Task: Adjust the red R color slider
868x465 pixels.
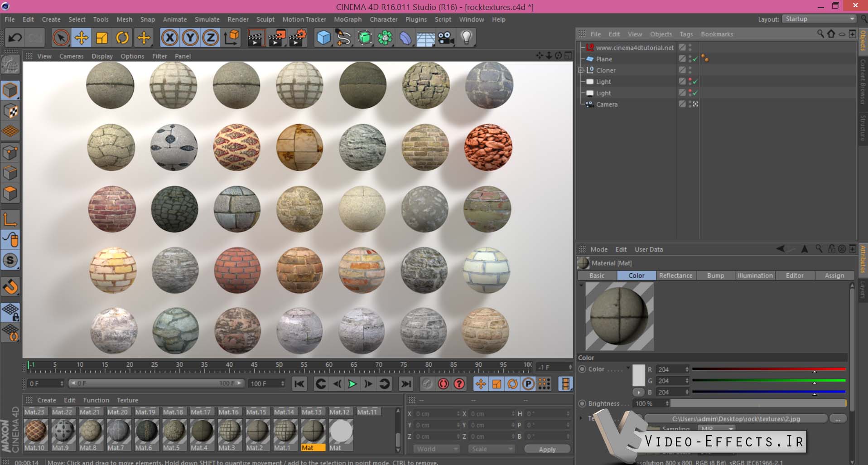Action: pyautogui.click(x=769, y=369)
